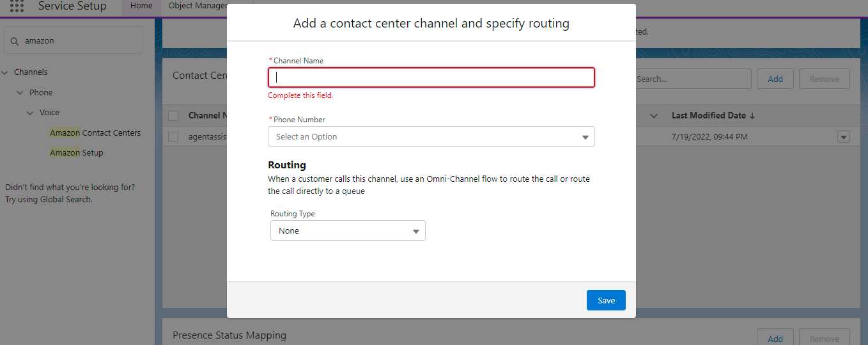Open the Object Manager tab
Viewport: 868px width, 345px height.
pos(198,6)
